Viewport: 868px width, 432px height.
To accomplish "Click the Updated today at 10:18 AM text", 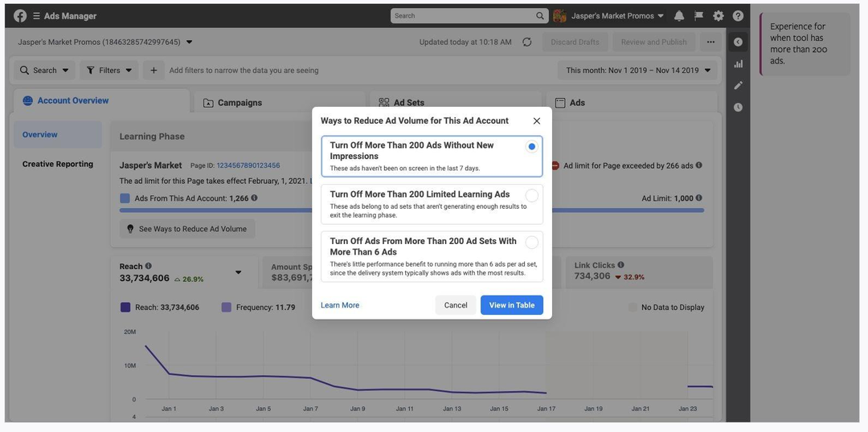I will coord(465,42).
